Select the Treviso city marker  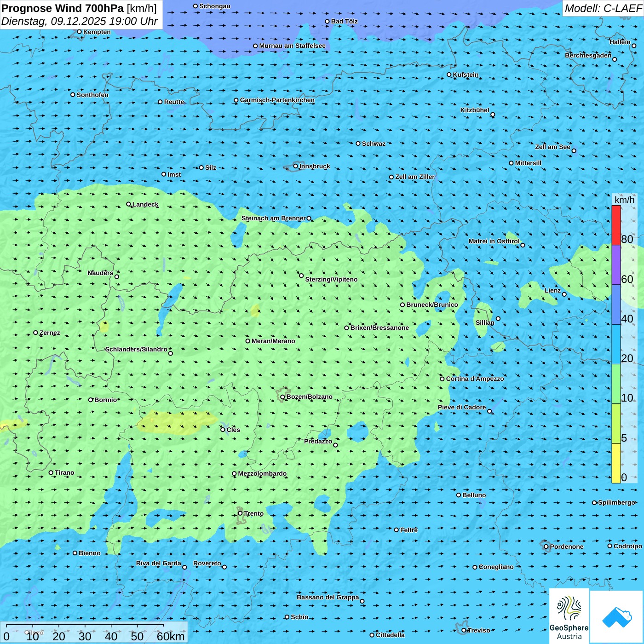point(464,630)
